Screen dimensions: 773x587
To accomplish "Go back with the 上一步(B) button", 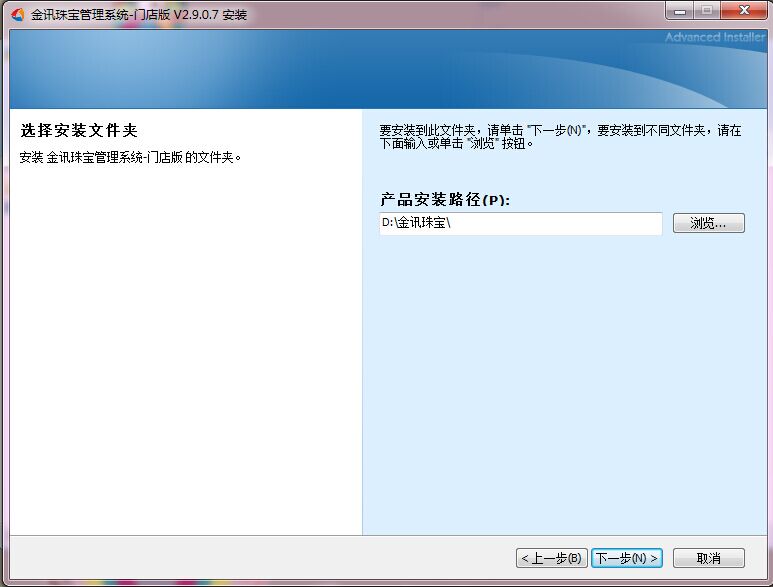I will 551,558.
